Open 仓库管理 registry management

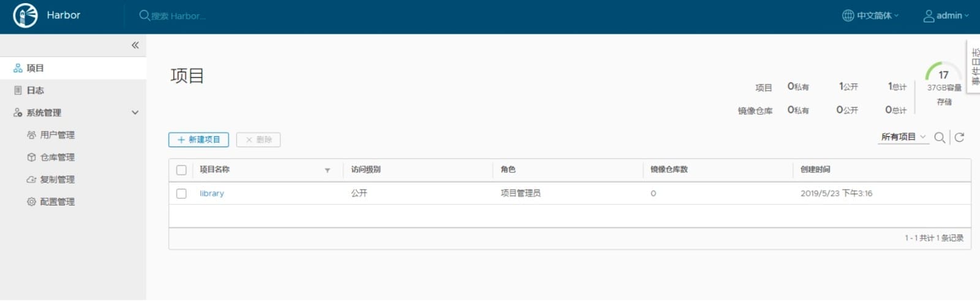click(x=57, y=158)
